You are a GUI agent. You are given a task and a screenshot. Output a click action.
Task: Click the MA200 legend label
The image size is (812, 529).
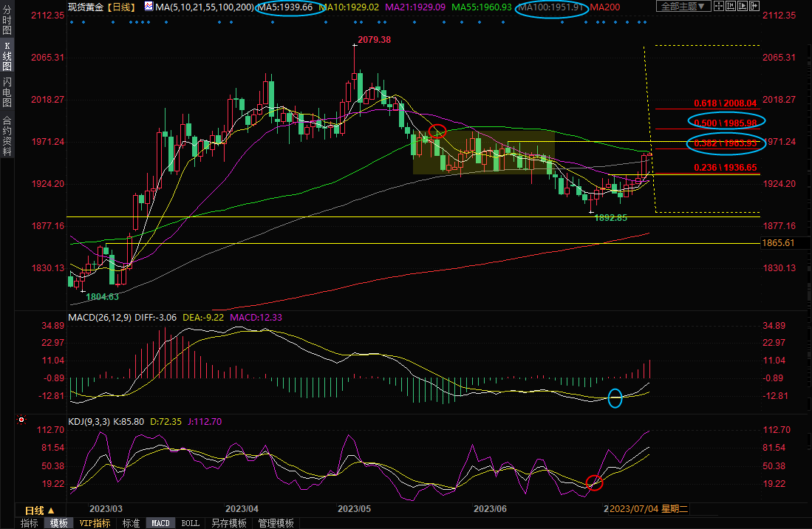(x=605, y=7)
